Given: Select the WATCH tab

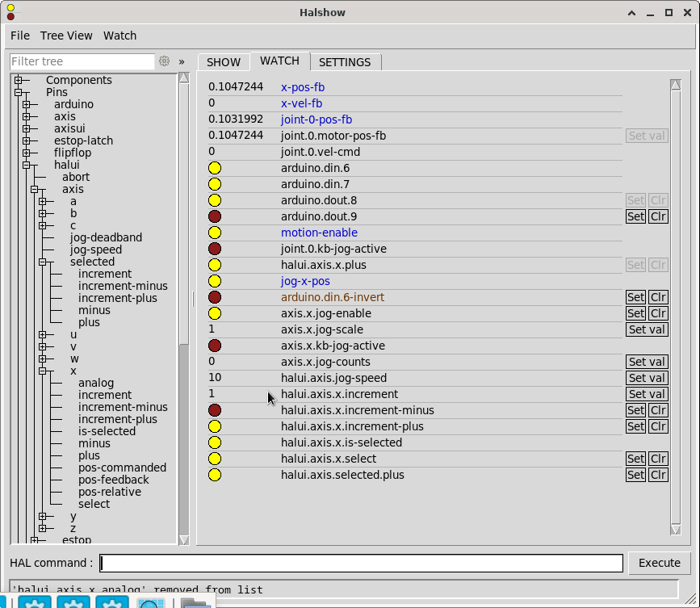Looking at the screenshot, I should click(x=279, y=61).
